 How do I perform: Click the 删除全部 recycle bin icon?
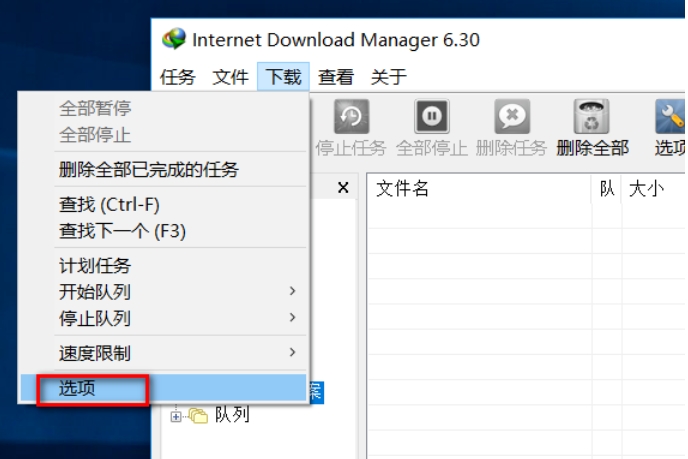coord(591,116)
